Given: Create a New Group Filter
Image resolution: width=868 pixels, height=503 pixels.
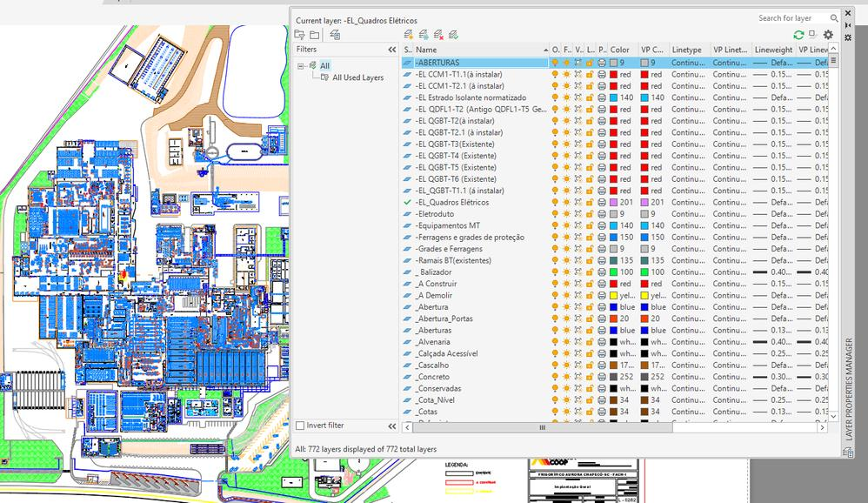Looking at the screenshot, I should 315,35.
